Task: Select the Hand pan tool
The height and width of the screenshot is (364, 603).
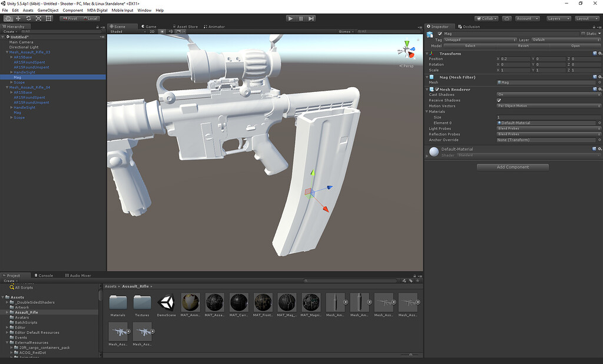Action: 8,18
